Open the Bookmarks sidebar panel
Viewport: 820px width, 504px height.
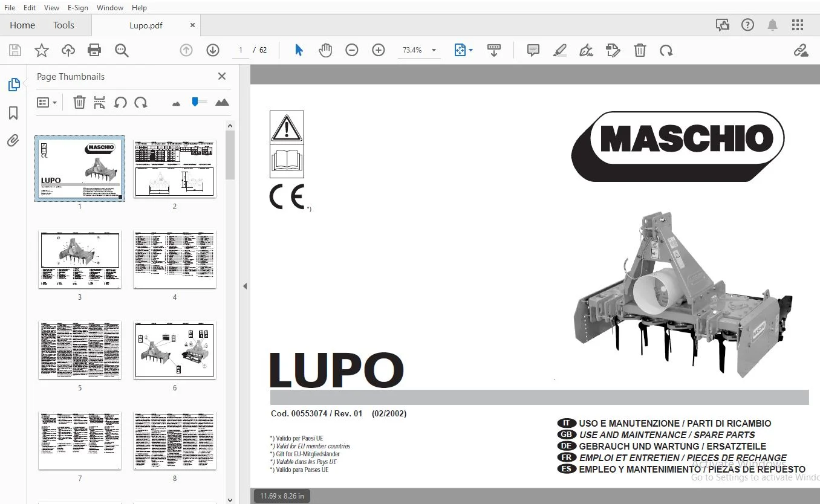click(13, 113)
